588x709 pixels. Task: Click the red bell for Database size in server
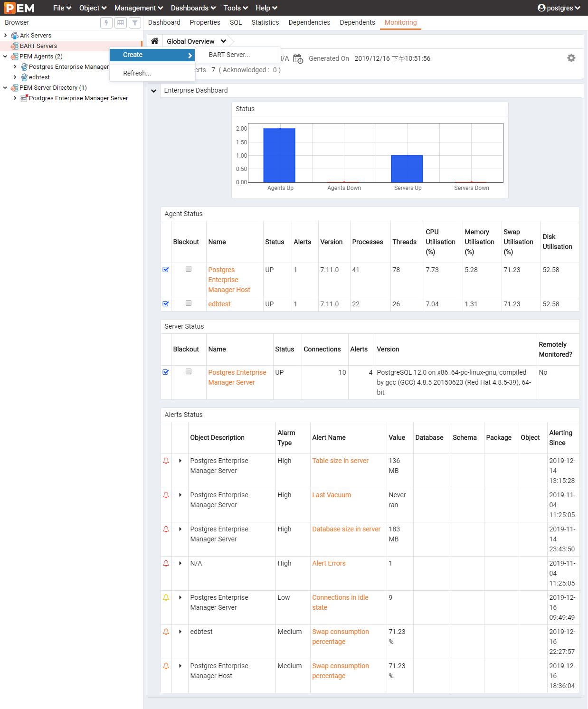(166, 529)
